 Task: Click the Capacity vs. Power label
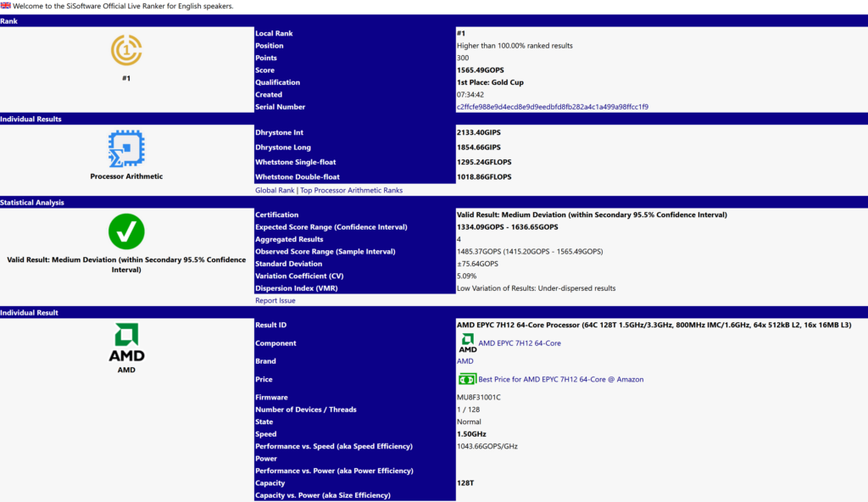[x=323, y=495]
